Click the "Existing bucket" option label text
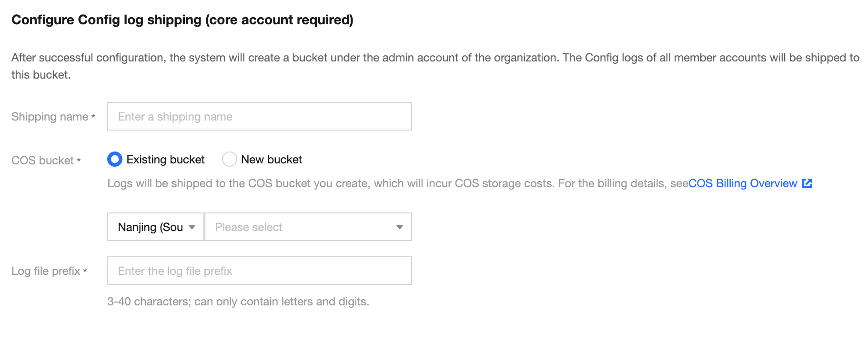The height and width of the screenshot is (343, 868). click(165, 160)
